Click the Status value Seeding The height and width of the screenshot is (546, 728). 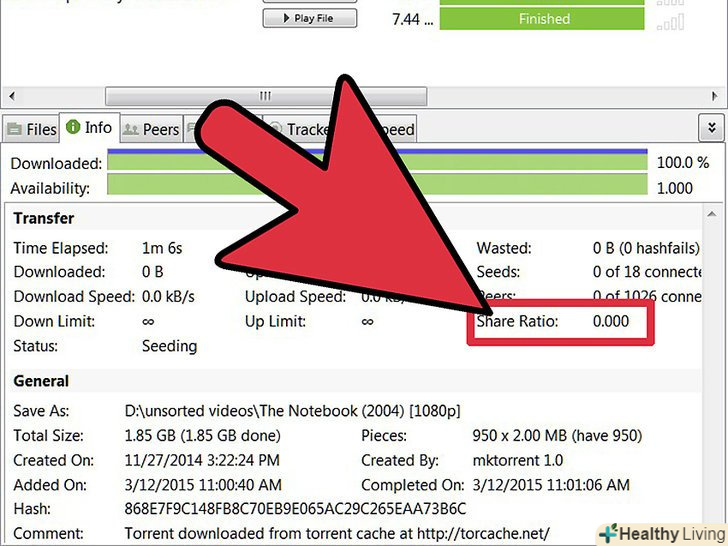point(169,346)
